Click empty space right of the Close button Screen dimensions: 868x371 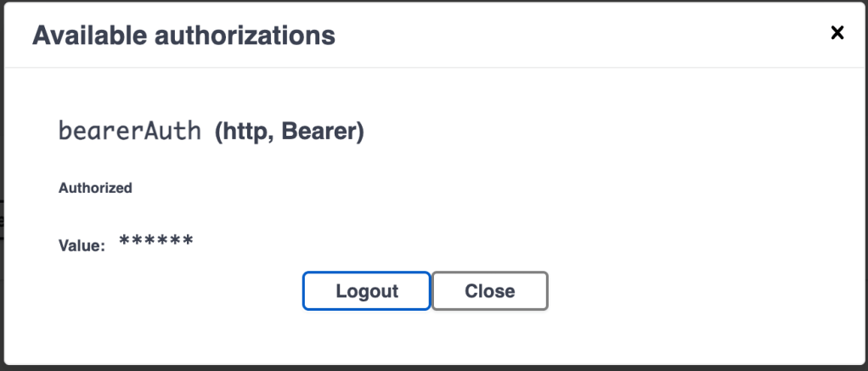click(679, 291)
